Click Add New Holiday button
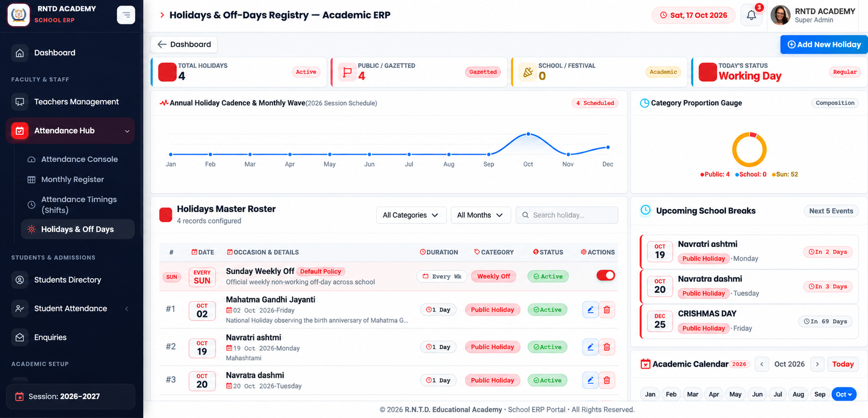Screen dimensions: 868x418 824,45
